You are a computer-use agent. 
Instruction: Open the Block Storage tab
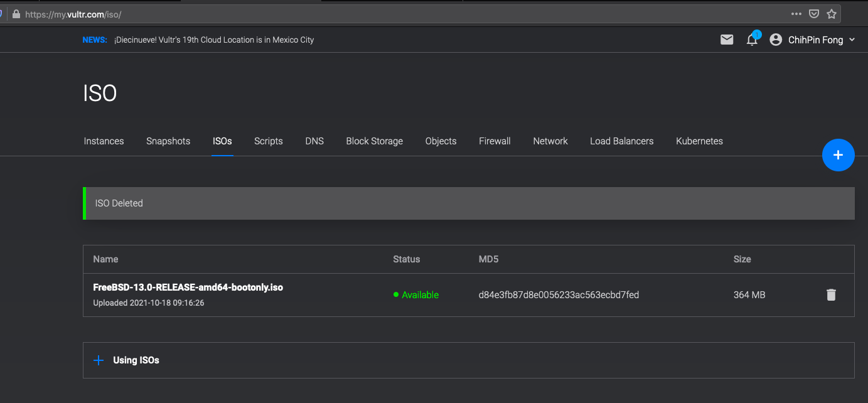click(374, 141)
